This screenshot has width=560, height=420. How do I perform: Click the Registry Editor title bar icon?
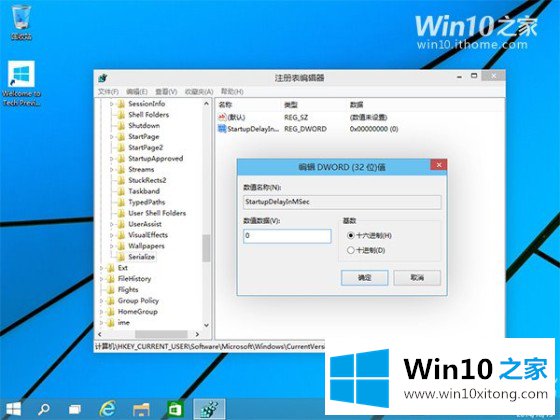tap(103, 78)
